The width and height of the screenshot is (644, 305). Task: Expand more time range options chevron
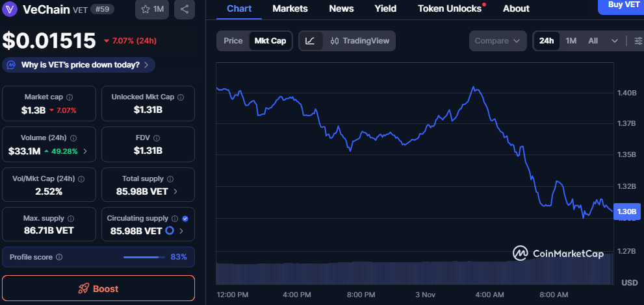[x=615, y=41]
